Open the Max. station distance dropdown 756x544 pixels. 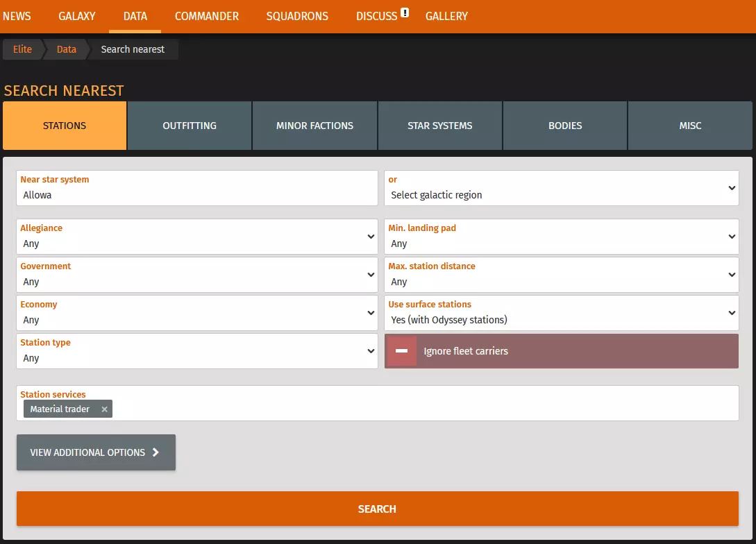561,275
